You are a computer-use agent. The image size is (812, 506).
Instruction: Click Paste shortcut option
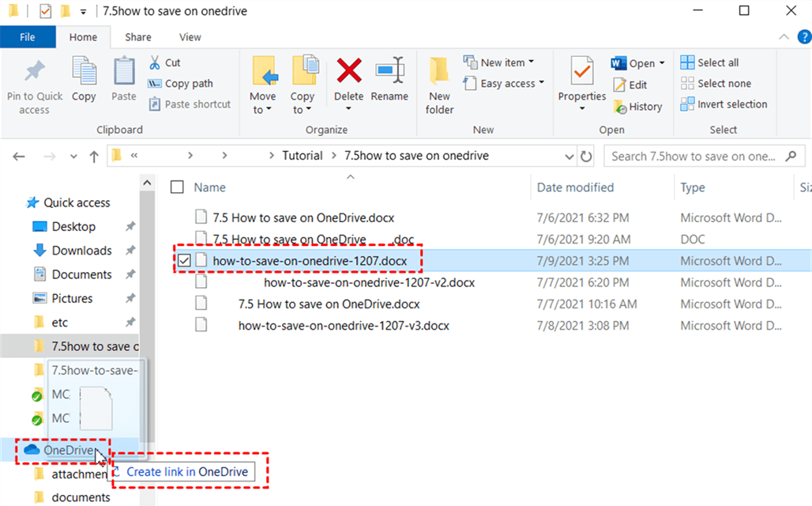click(x=190, y=104)
